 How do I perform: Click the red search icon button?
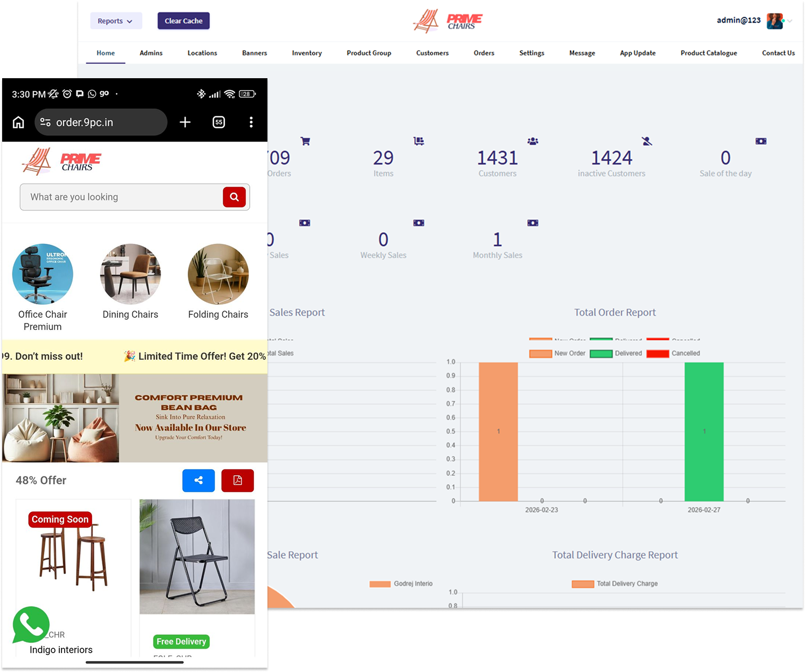pos(234,197)
